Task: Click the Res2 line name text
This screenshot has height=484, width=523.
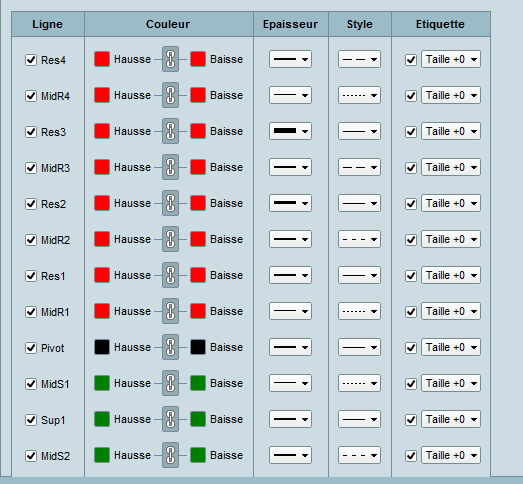Action: click(x=53, y=204)
